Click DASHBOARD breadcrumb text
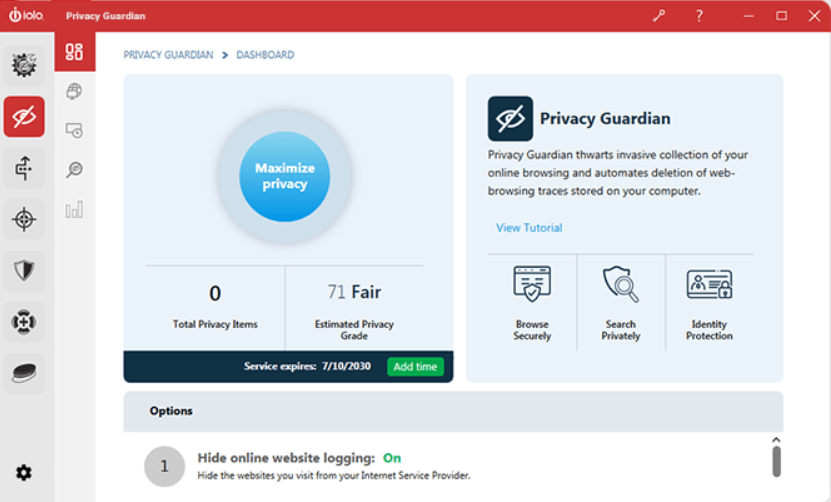Screen dimensions: 831x502 tap(265, 55)
